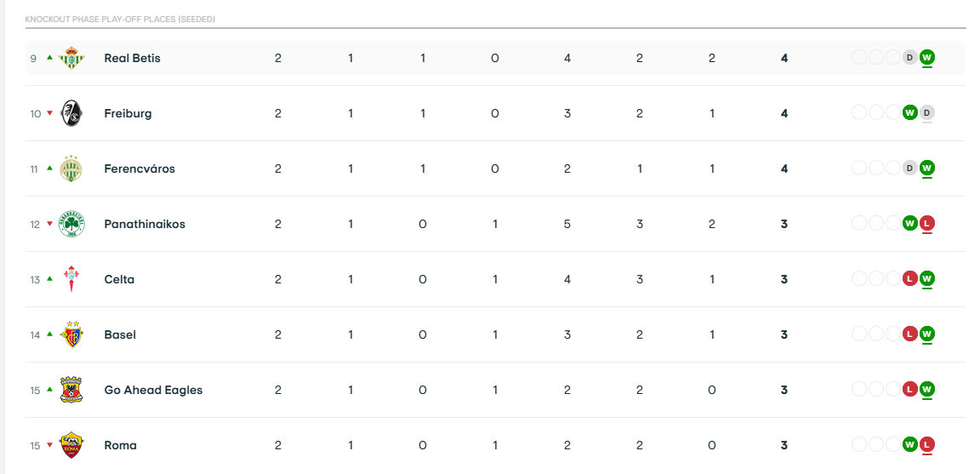Open the Panathinaikos team link
This screenshot has height=474, width=980.
pos(145,224)
